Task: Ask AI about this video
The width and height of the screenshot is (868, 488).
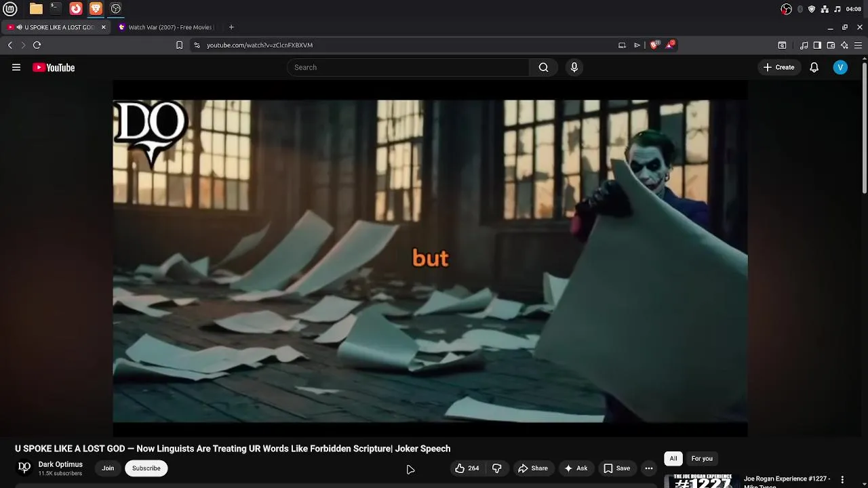Action: [x=576, y=468]
